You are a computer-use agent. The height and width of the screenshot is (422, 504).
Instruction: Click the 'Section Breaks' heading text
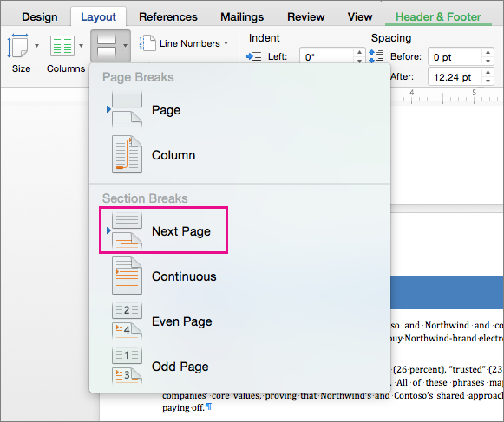[x=145, y=198]
